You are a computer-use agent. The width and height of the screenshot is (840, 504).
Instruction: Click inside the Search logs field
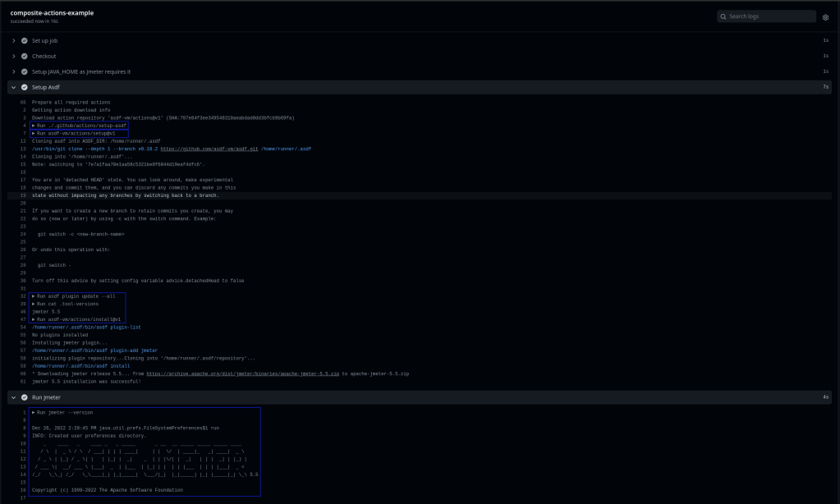[x=764, y=16]
